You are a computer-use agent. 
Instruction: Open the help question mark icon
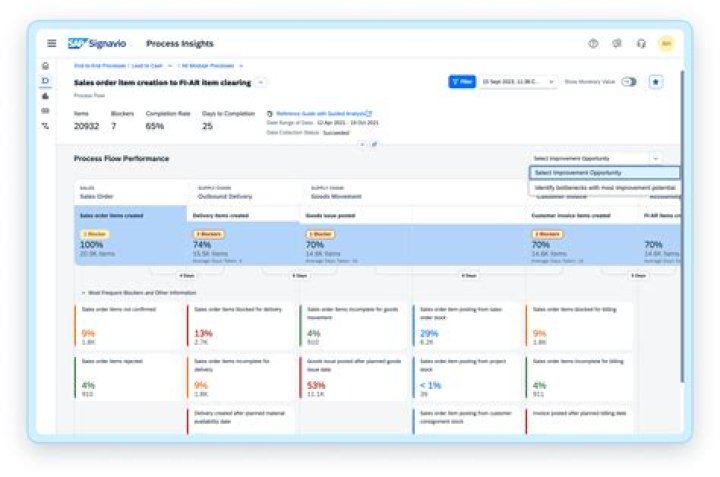pos(593,44)
